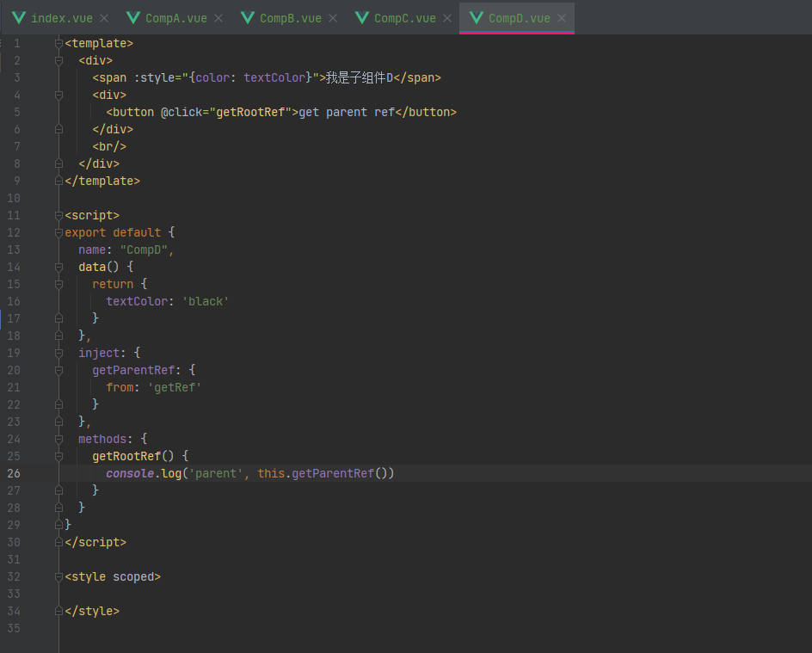Click the </style> closing tag
812x653 pixels.
tap(92, 611)
